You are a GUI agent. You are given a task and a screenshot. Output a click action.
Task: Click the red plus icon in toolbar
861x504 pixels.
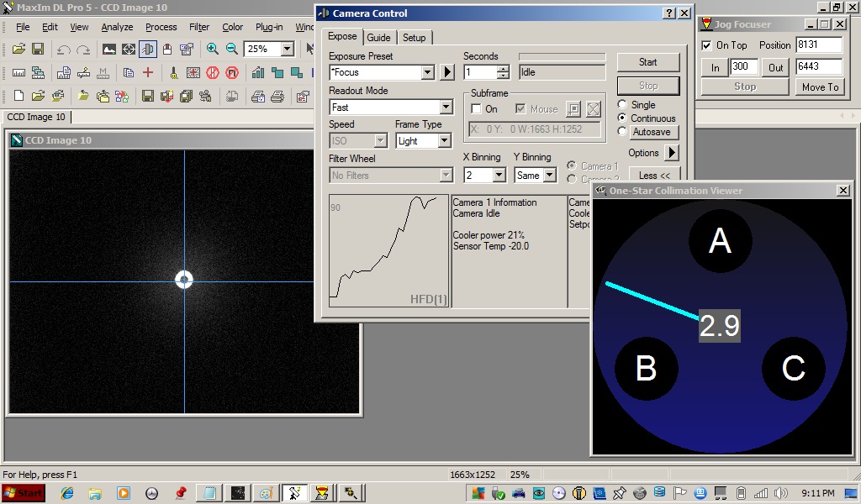click(x=148, y=73)
